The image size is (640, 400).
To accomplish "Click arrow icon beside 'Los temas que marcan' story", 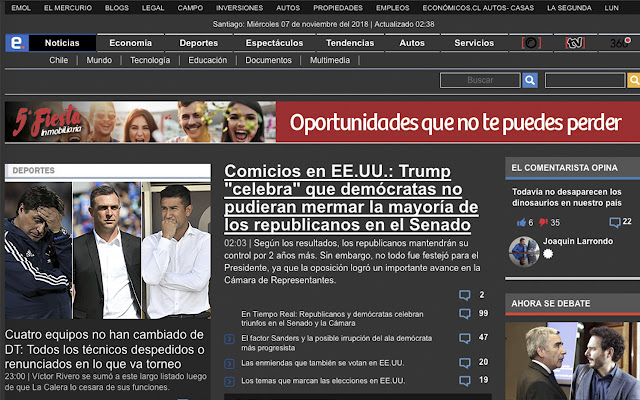I will click(229, 382).
